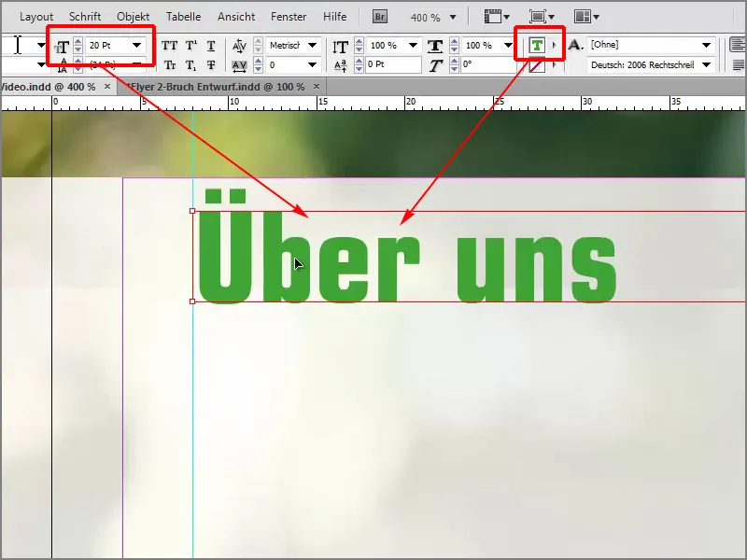Open the horizontal scale 100 % dropdown
The height and width of the screenshot is (560, 747).
[x=508, y=45]
